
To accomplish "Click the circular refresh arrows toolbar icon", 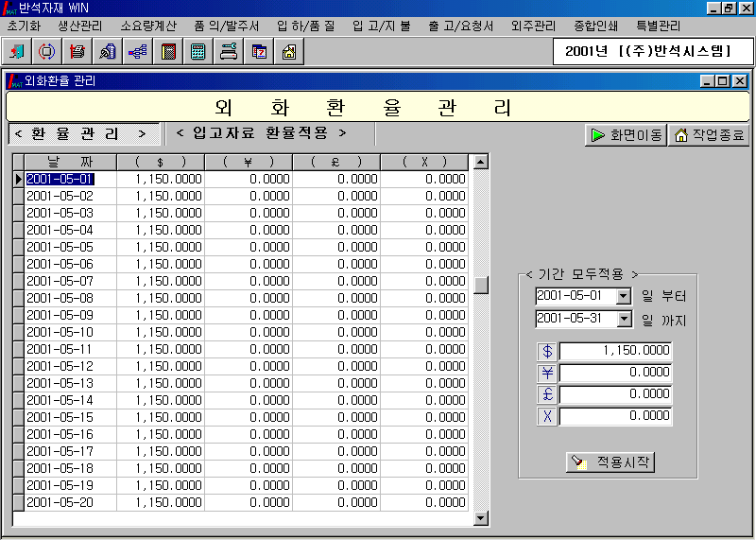I will coord(47,51).
